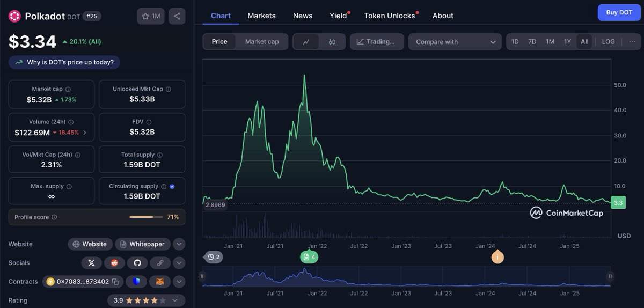Click the right range handle of mini chart
Viewport: 644px width, 308px height.
click(610, 276)
